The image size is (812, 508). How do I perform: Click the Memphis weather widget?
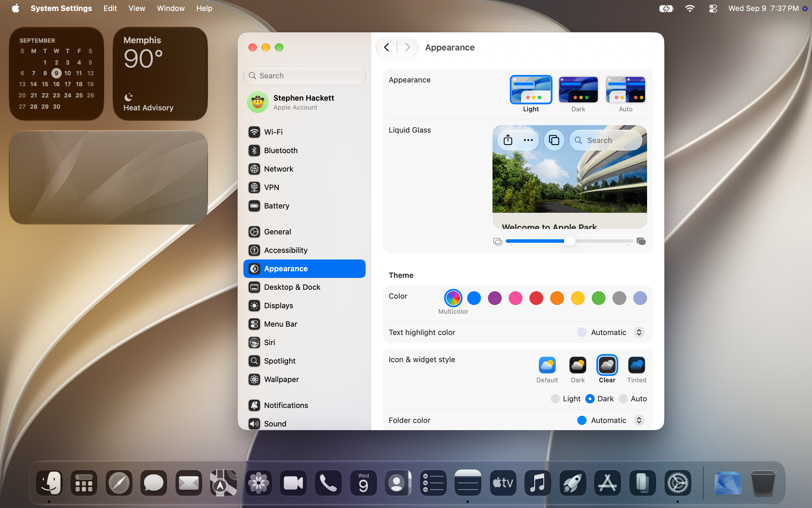(160, 74)
